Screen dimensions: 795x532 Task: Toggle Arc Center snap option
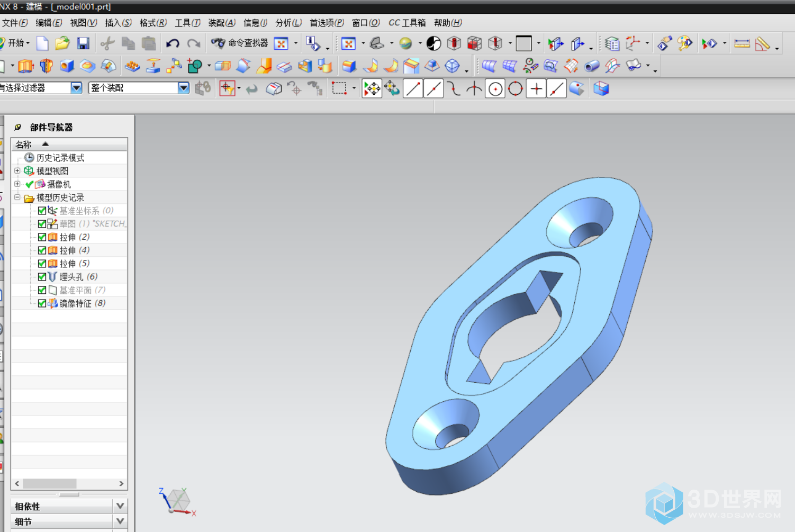[495, 88]
